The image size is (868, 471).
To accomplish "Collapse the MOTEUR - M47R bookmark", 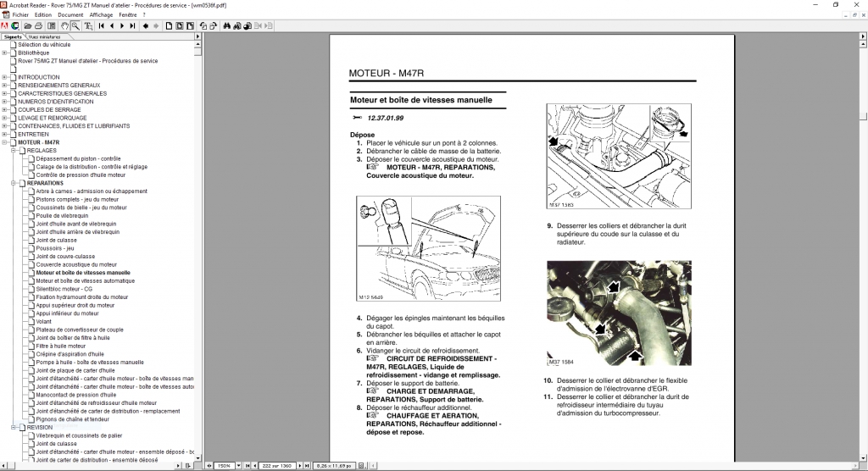I will (4, 142).
